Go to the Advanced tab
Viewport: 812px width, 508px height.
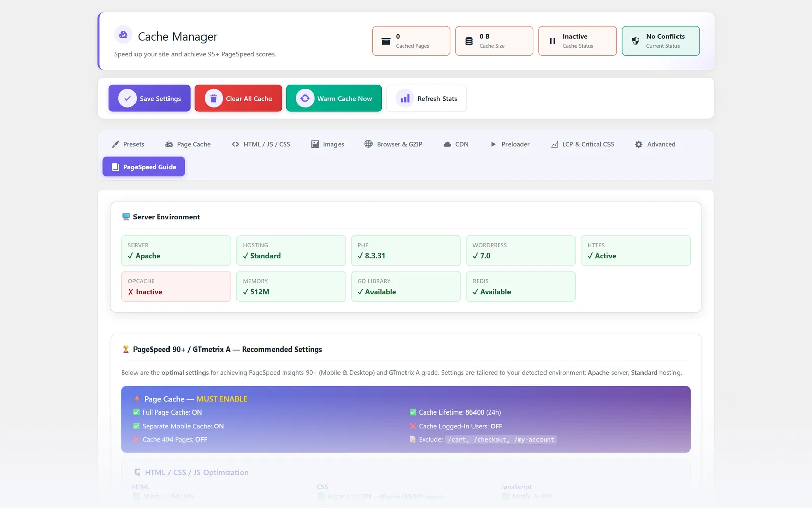(655, 144)
